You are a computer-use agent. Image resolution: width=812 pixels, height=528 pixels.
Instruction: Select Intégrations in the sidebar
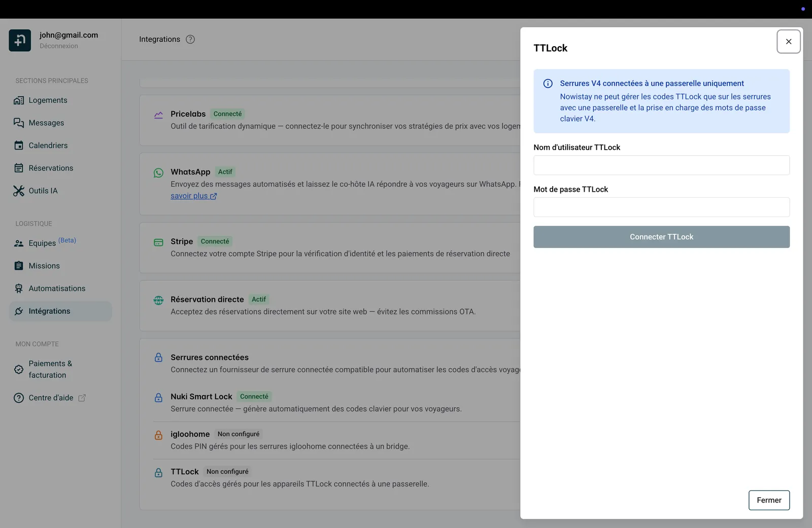[60, 311]
